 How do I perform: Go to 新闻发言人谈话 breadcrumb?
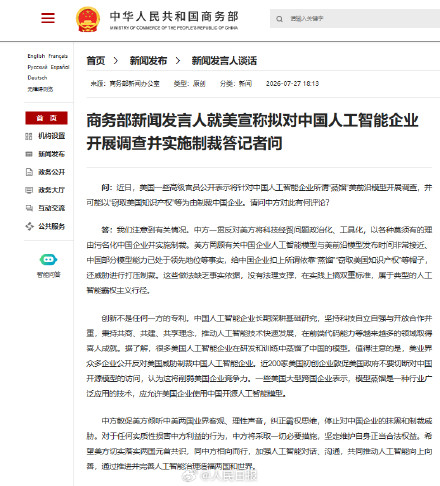tap(224, 61)
